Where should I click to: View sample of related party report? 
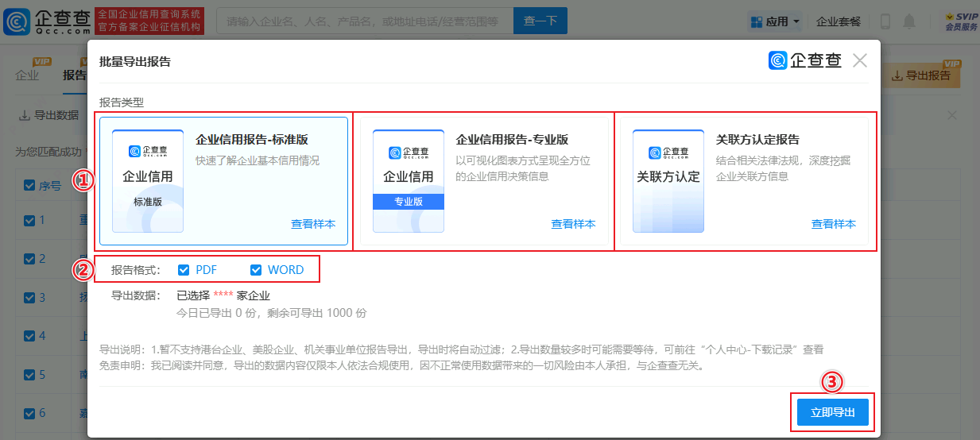point(833,224)
